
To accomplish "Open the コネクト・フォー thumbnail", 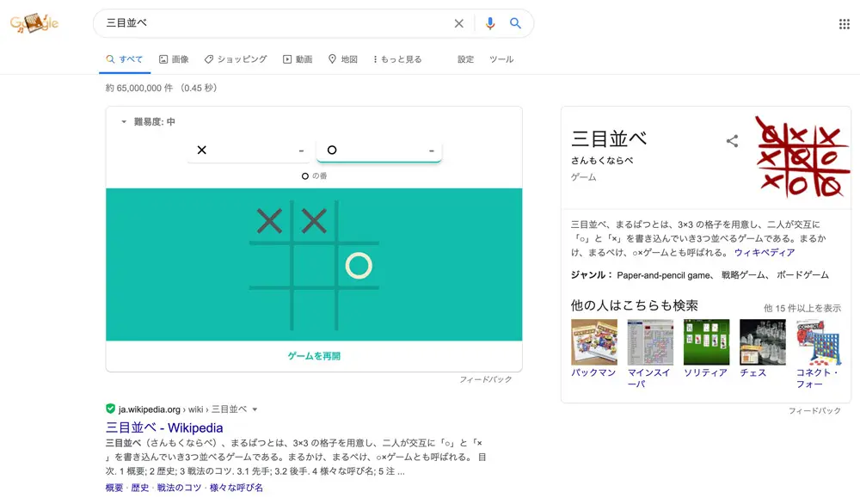I will pyautogui.click(x=819, y=342).
